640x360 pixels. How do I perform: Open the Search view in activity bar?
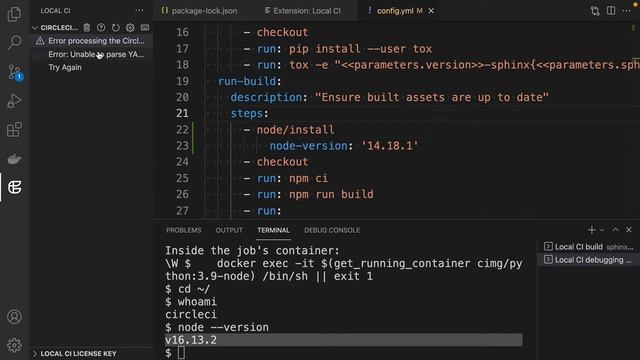[x=14, y=42]
